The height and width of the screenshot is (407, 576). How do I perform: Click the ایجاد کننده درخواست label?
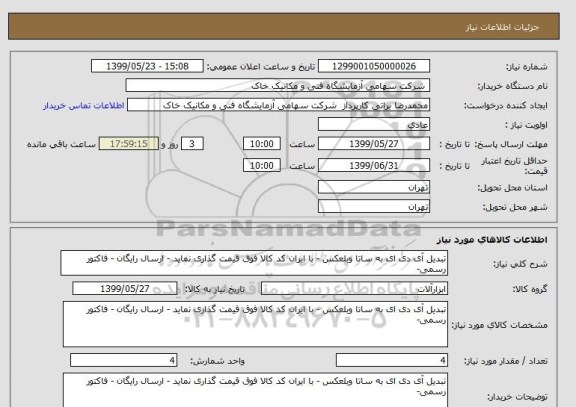pos(506,106)
